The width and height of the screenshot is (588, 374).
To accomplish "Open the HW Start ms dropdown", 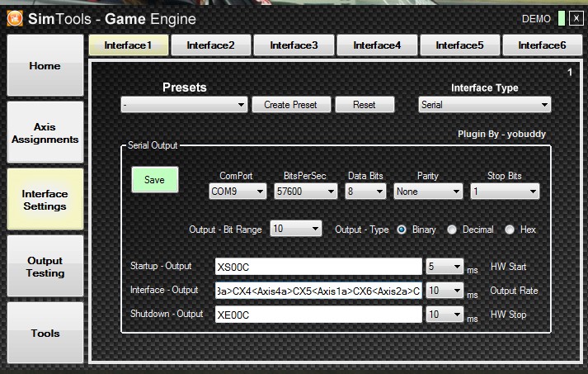I will point(445,267).
